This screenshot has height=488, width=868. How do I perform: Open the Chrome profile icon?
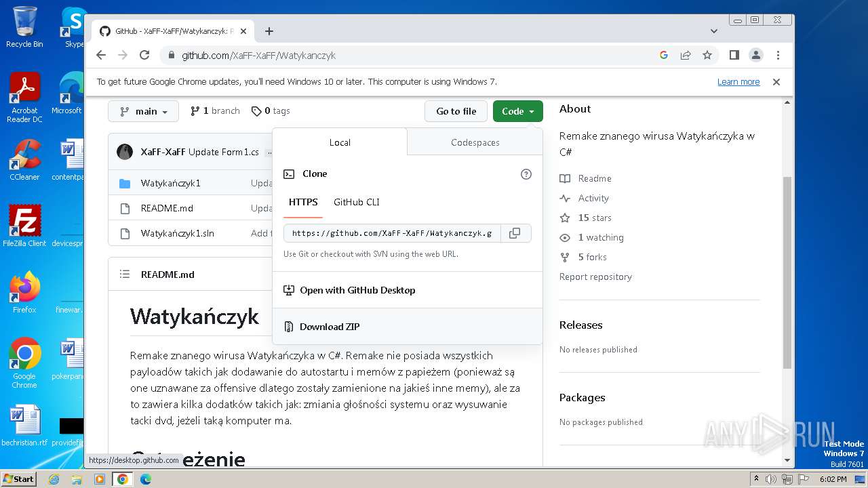pos(756,55)
